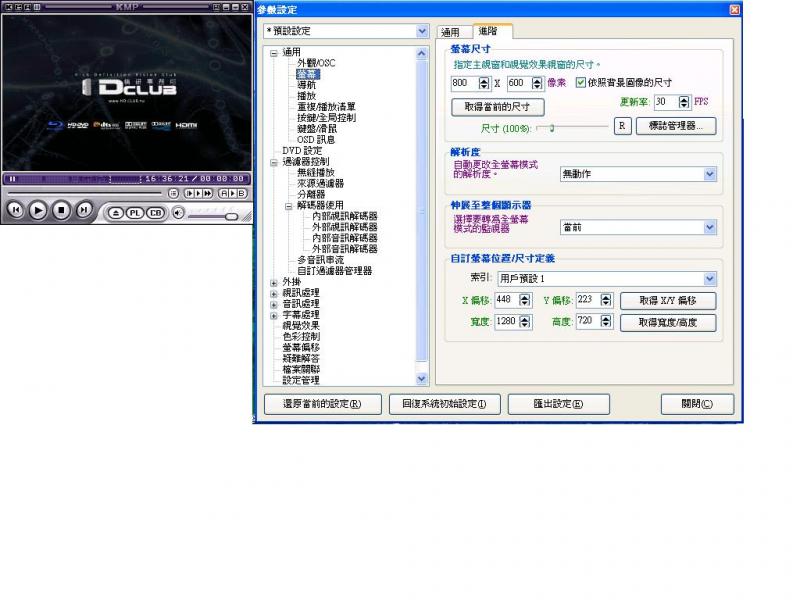Click the fourth icon at KMP title bar left
Image resolution: width=800 pixels, height=600 pixels.
pyautogui.click(x=37, y=7)
